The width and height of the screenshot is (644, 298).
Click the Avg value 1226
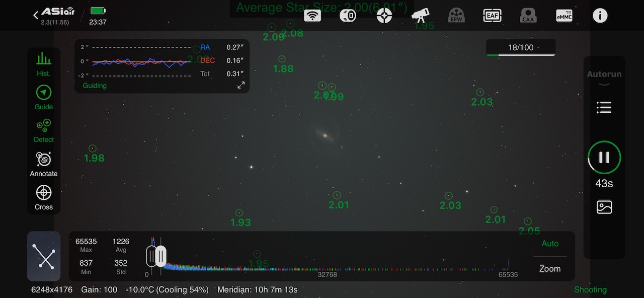click(x=121, y=242)
